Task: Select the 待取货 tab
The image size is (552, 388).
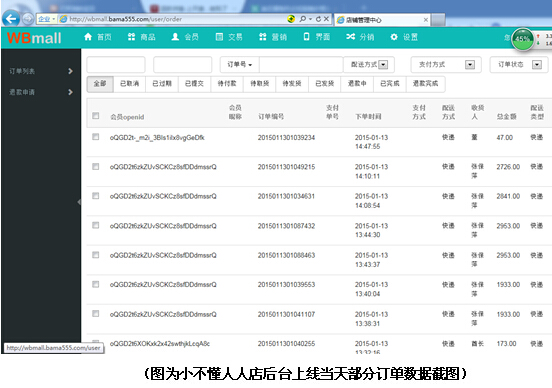Action: (x=260, y=84)
